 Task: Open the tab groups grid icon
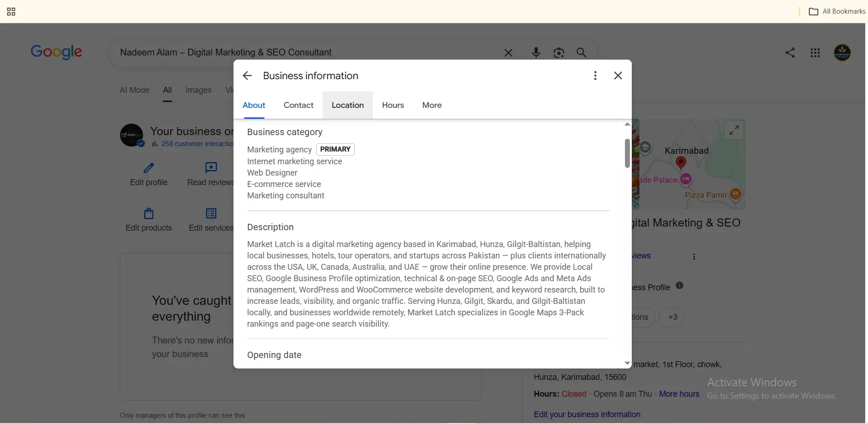[x=11, y=11]
